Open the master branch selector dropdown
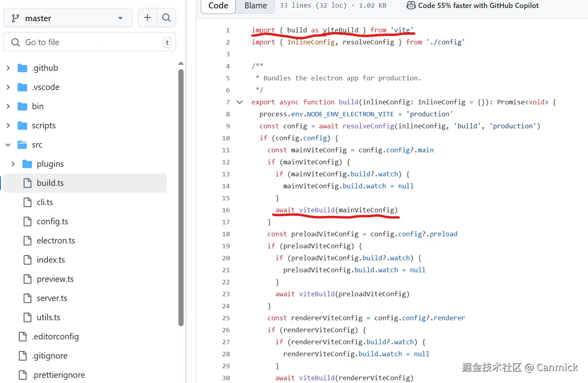Image resolution: width=588 pixels, height=383 pixels. tap(68, 18)
